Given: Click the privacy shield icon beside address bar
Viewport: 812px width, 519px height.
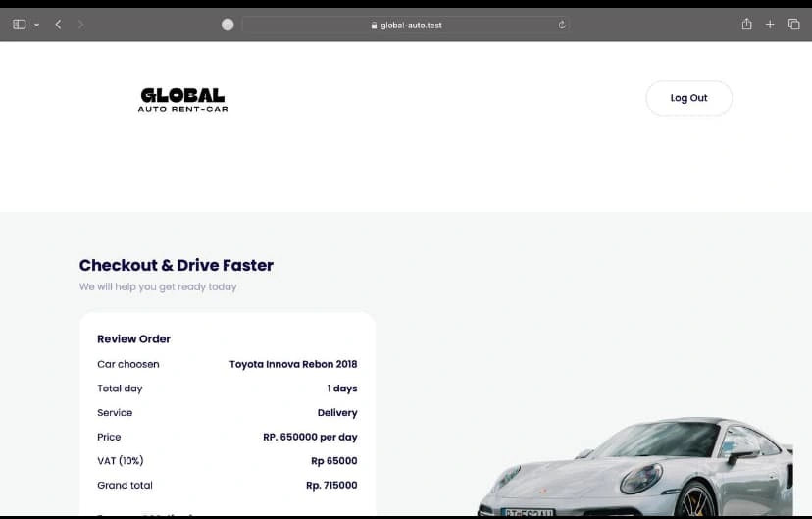Looking at the screenshot, I should tap(228, 25).
